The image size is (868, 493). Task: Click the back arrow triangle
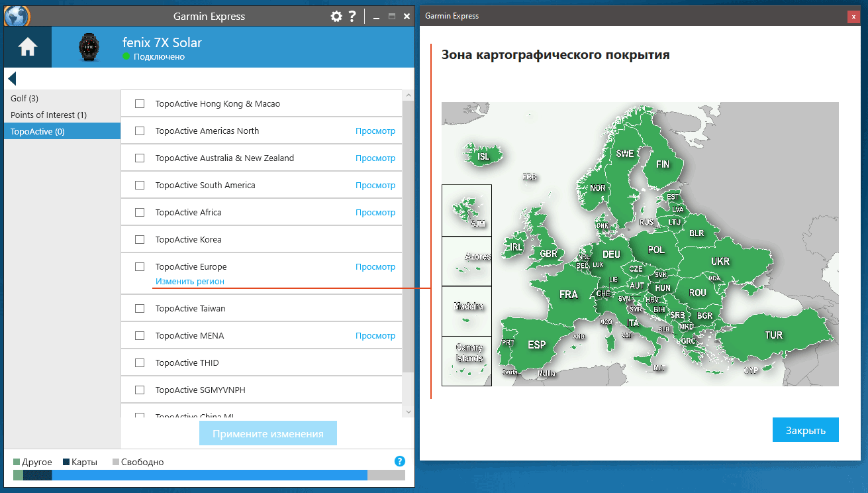click(x=12, y=79)
